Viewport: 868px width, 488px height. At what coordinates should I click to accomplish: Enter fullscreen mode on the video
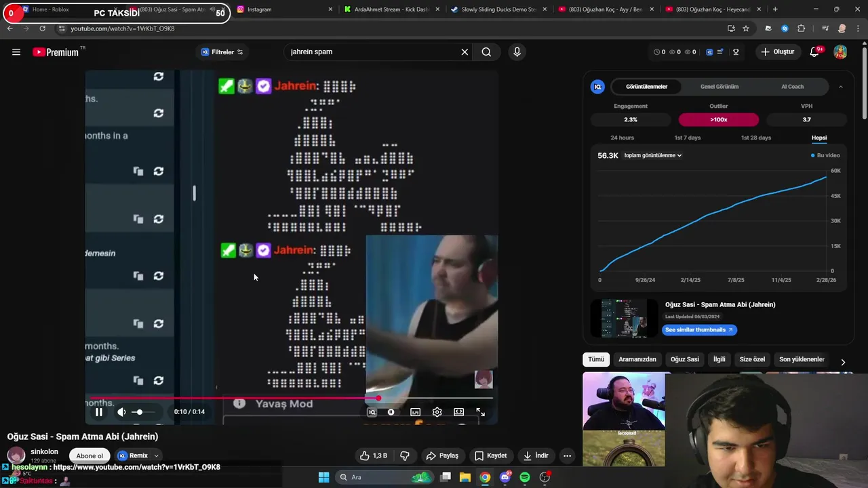[x=480, y=411]
